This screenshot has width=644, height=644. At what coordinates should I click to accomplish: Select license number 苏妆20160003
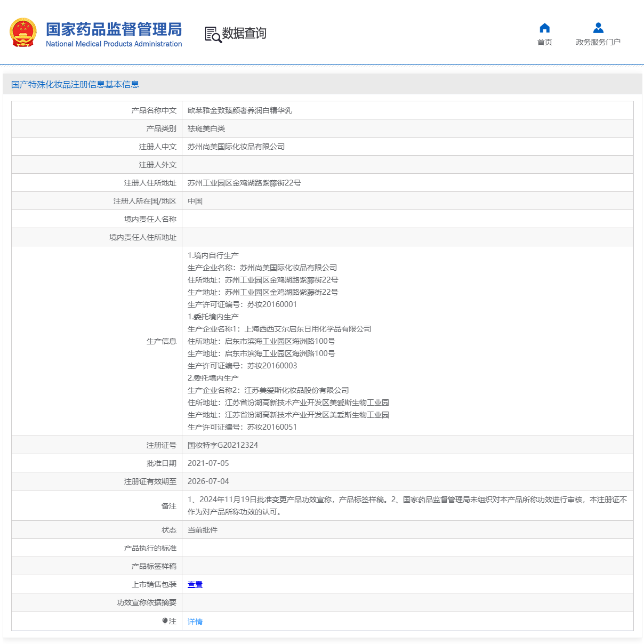pyautogui.click(x=272, y=366)
